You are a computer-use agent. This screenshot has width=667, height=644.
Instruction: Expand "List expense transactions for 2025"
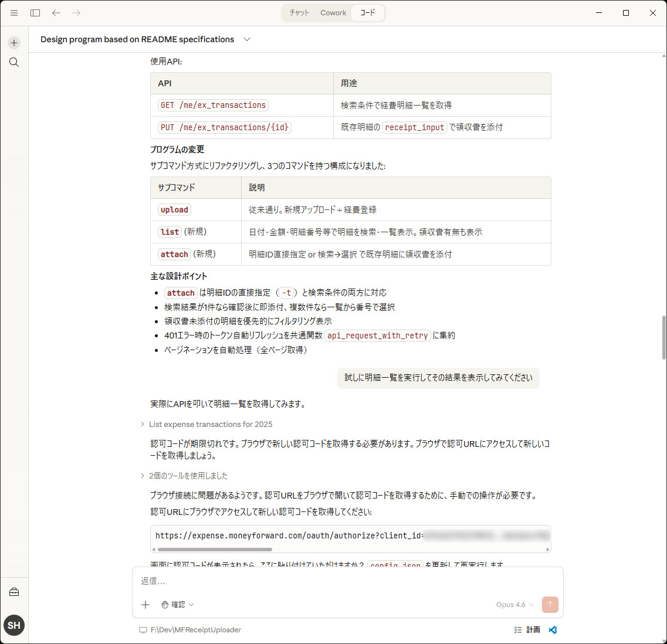[x=210, y=424]
